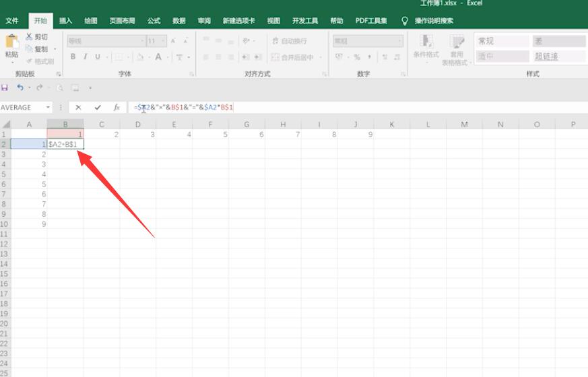Click the cell Borders icon
This screenshot has width=588, height=377.
click(119, 57)
